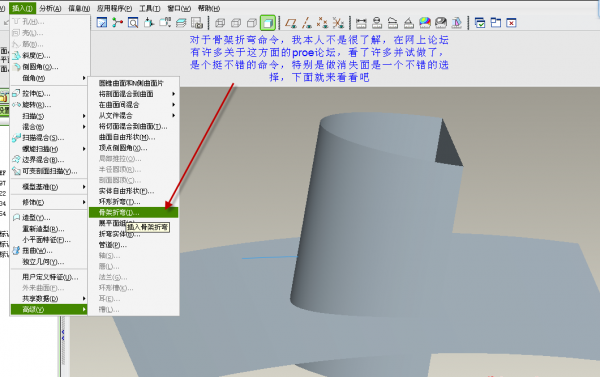The height and width of the screenshot is (377, 600).
Task: Open the 信息(N) menu
Action: click(x=79, y=8)
